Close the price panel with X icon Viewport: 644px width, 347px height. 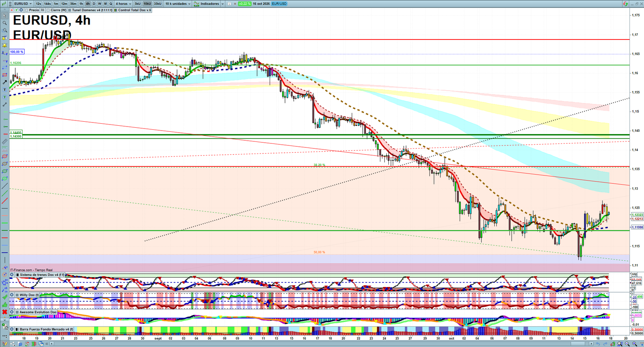21,10
